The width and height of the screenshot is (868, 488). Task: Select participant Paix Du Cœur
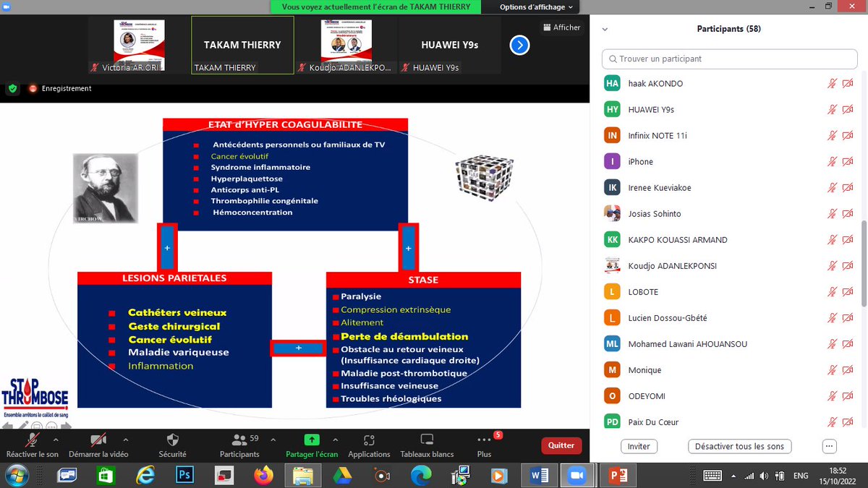(730, 422)
